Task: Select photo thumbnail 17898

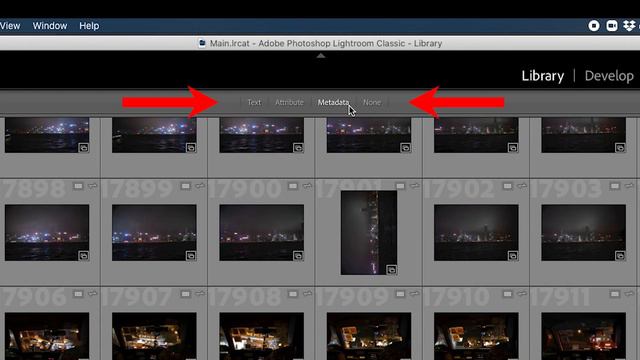Action: click(47, 233)
